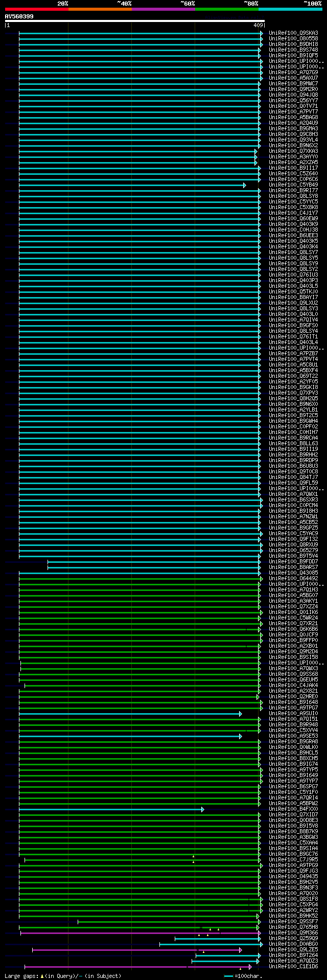Click label UniRef100_Q5TKJ0
The height and width of the screenshot is (980, 327).
[293, 292]
